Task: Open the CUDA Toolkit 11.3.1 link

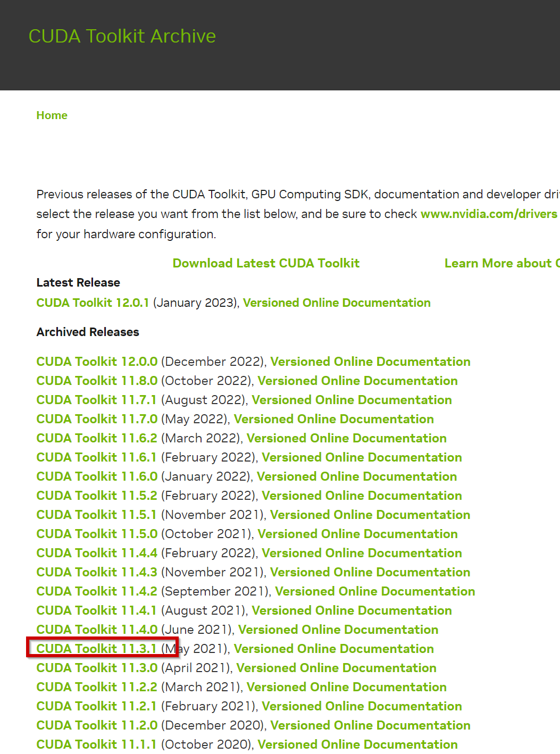Action: (96, 649)
